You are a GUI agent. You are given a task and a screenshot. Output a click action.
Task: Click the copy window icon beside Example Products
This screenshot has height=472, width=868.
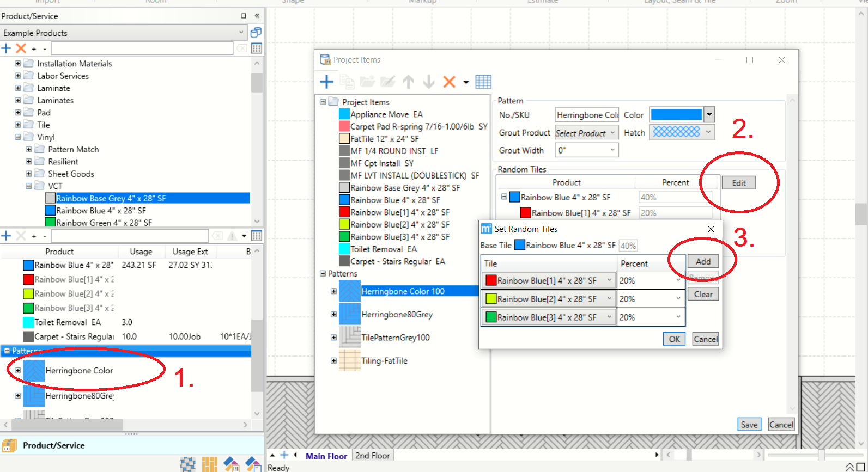[256, 33]
